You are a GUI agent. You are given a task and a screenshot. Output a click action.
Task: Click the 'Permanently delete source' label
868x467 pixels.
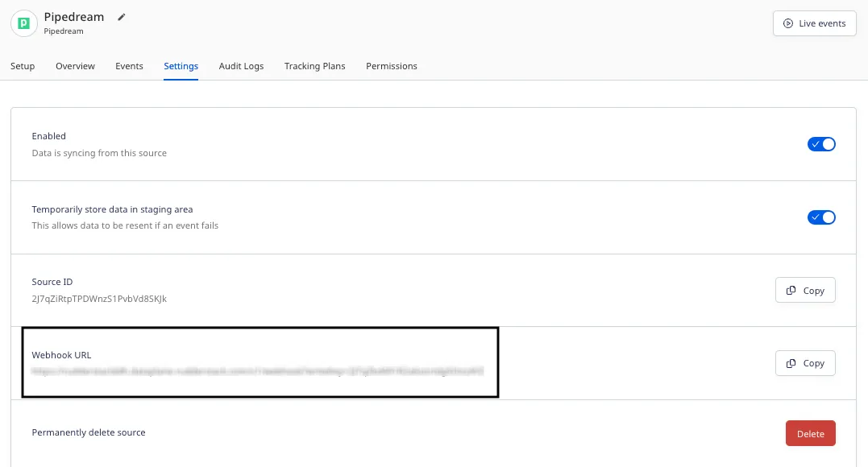[x=89, y=432]
